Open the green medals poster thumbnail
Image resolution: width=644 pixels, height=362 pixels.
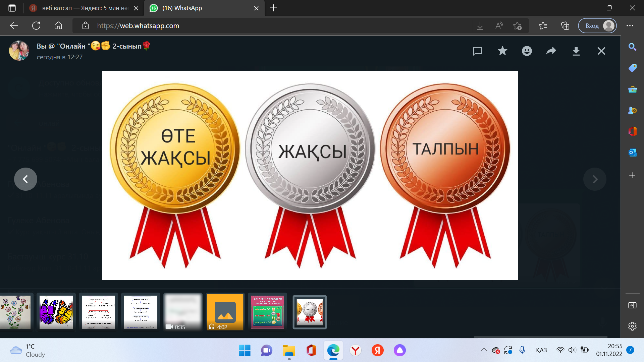coord(267,312)
